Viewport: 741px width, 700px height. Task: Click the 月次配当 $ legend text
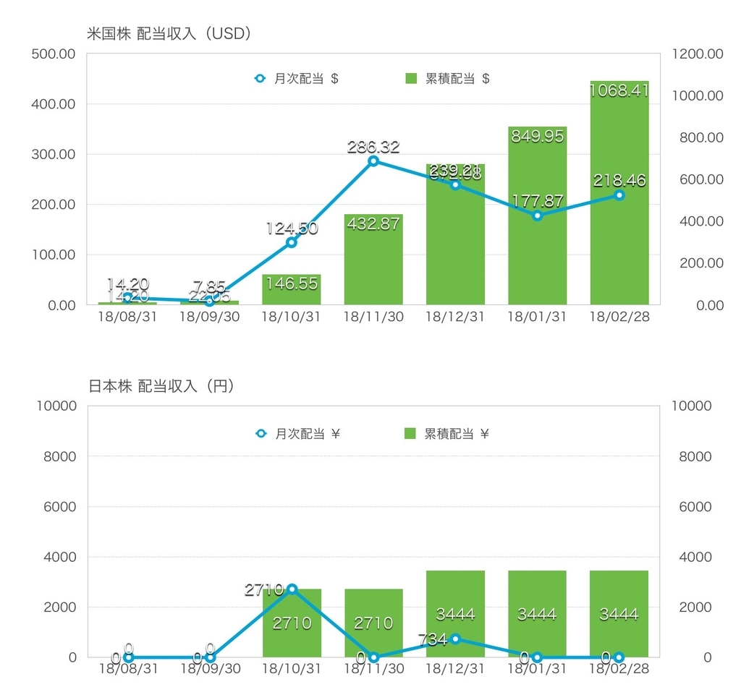click(307, 78)
